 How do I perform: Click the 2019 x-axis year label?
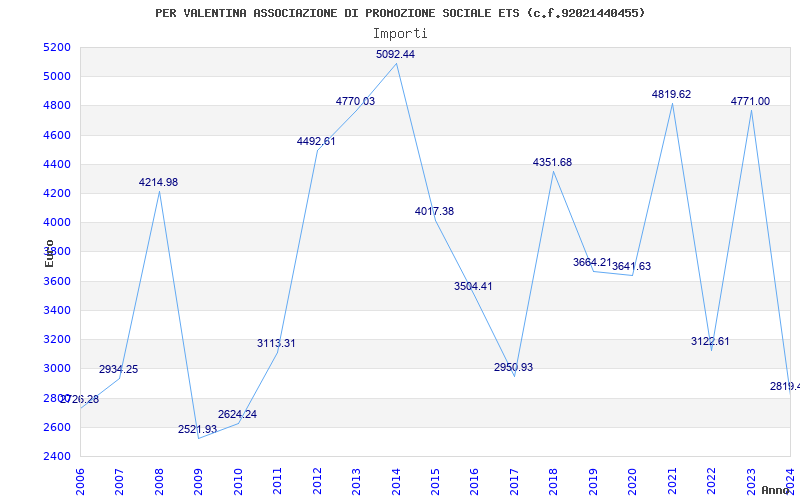pos(593,482)
